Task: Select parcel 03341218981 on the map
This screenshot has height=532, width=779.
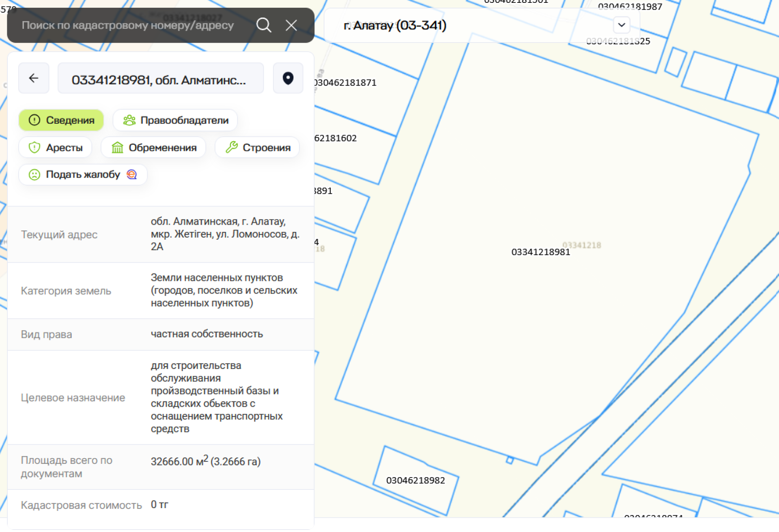Action: pyautogui.click(x=540, y=252)
